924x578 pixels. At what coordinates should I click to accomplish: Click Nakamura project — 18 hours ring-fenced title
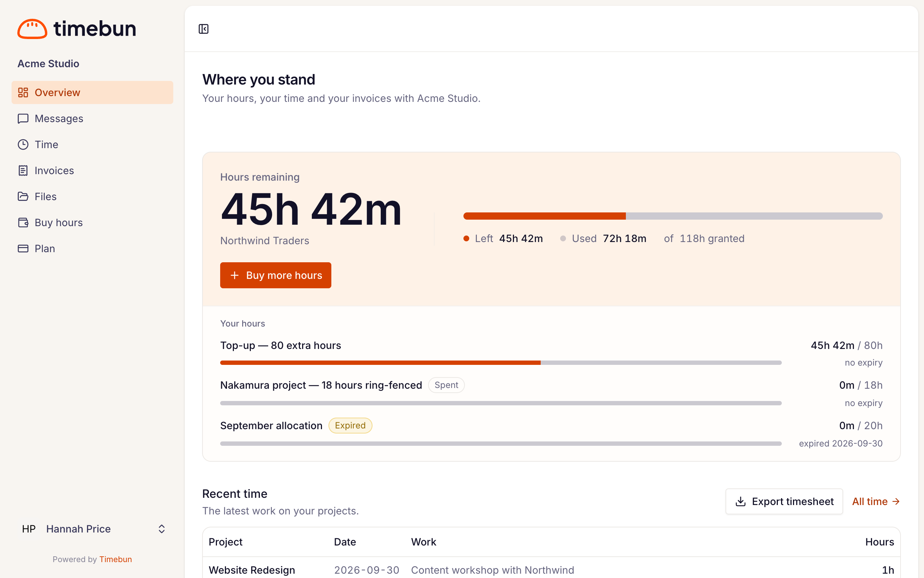click(x=321, y=385)
